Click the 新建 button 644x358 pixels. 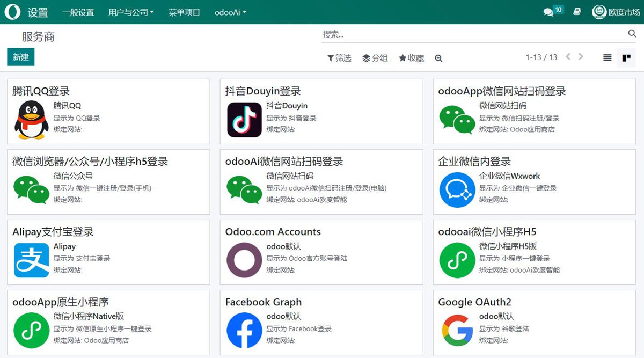pyautogui.click(x=21, y=57)
